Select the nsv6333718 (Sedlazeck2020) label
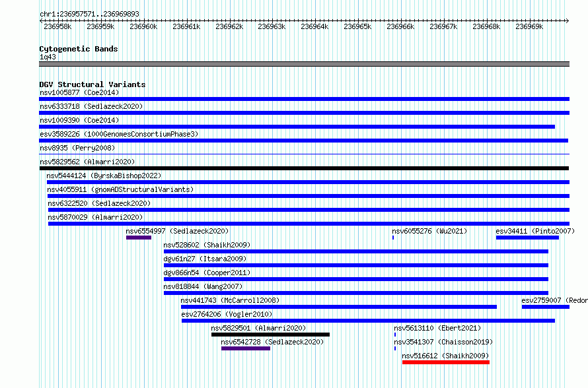 (91, 106)
